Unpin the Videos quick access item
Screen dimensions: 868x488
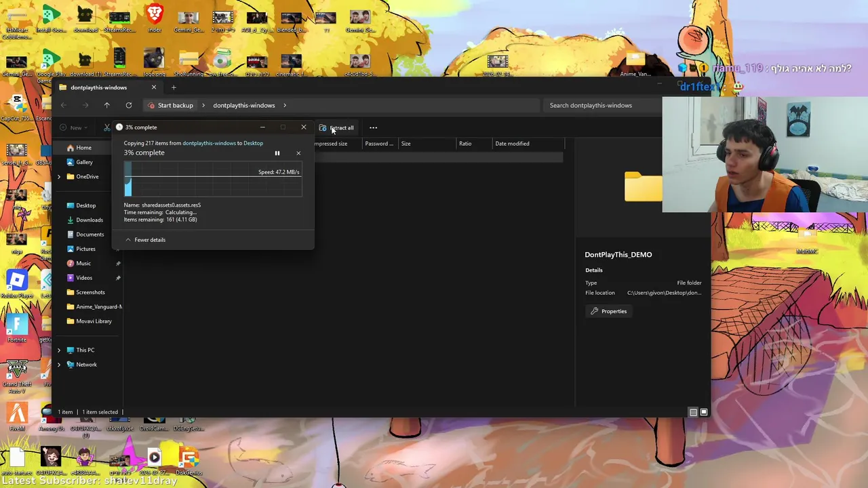pyautogui.click(x=118, y=278)
